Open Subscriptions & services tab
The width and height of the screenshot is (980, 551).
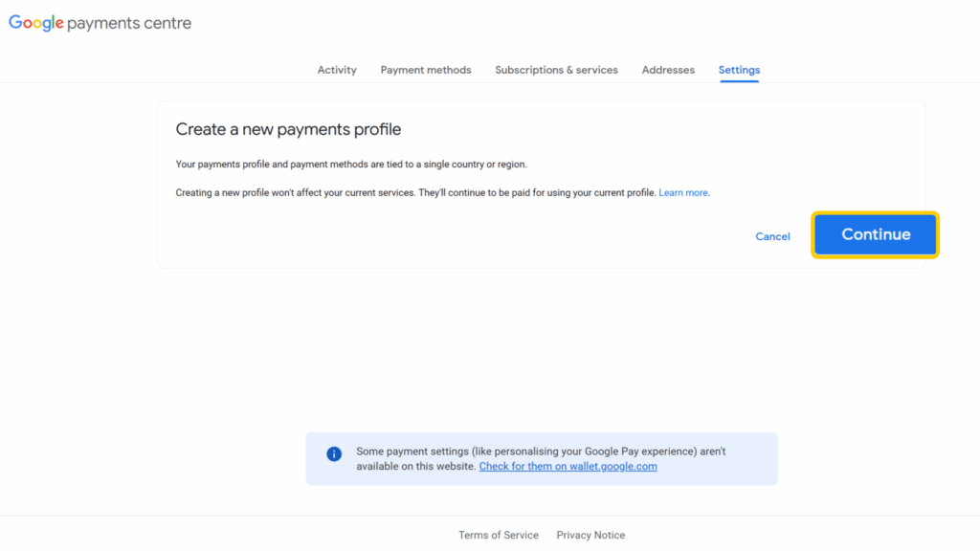point(556,70)
